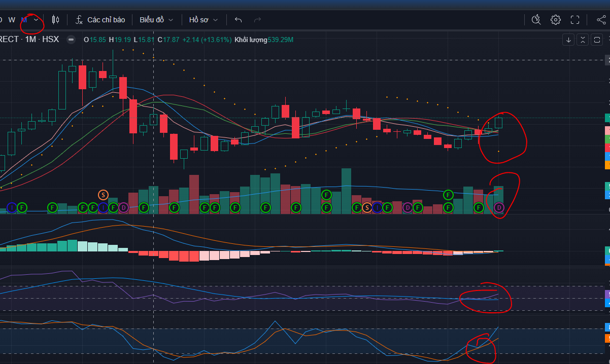Select the latest green candle at chart's right end
Viewport: 610px width, 364px height.
499,122
